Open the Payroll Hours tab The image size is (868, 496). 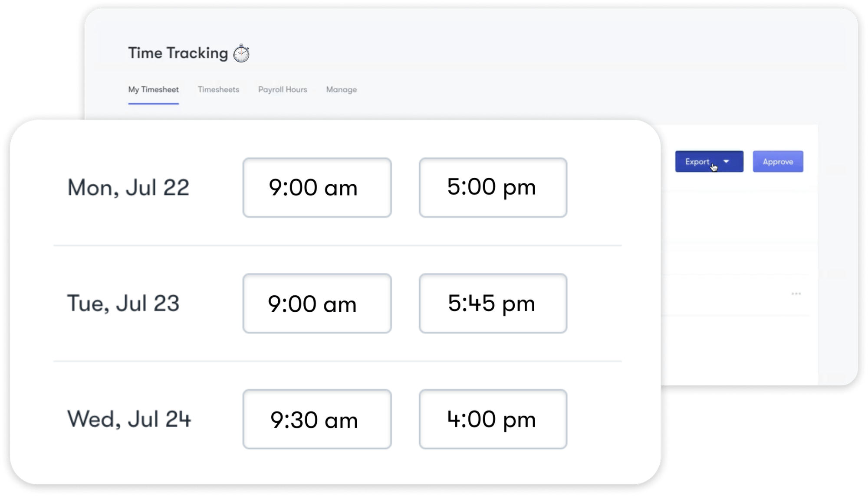coord(283,90)
